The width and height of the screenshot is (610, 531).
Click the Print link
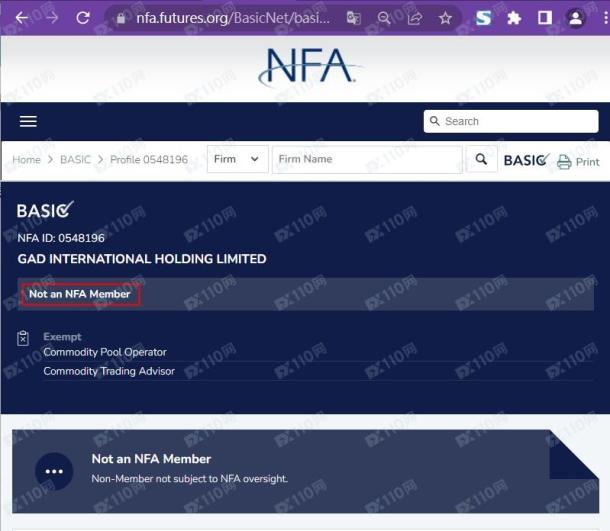(x=587, y=162)
